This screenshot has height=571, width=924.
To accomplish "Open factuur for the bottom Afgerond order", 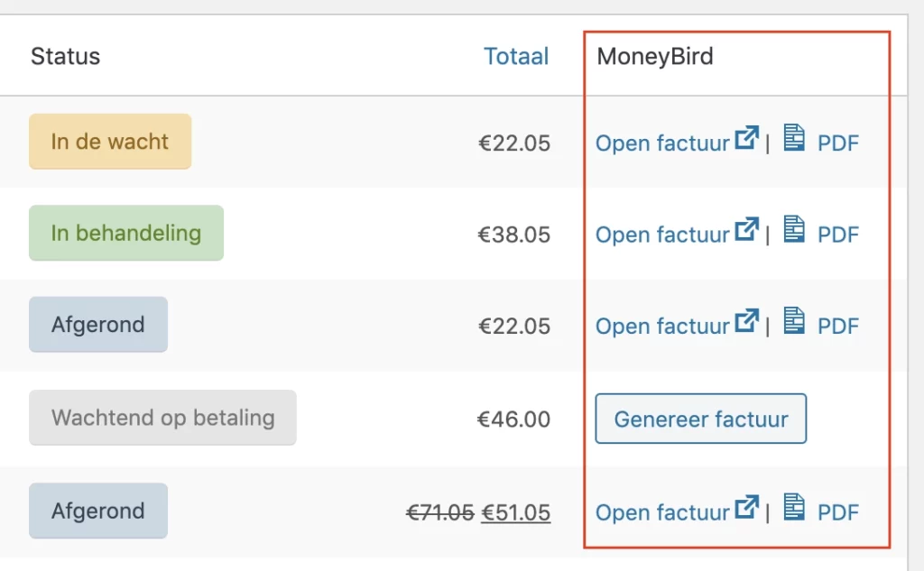I will (x=663, y=512).
